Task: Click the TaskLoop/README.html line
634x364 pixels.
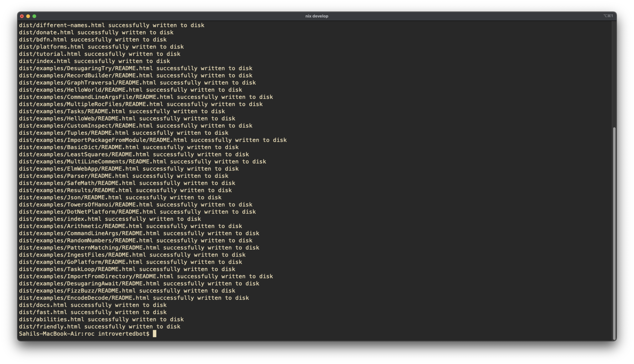Action: 127,269
